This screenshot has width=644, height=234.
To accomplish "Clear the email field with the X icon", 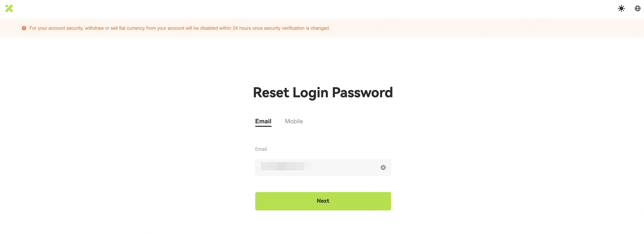I will click(x=383, y=167).
